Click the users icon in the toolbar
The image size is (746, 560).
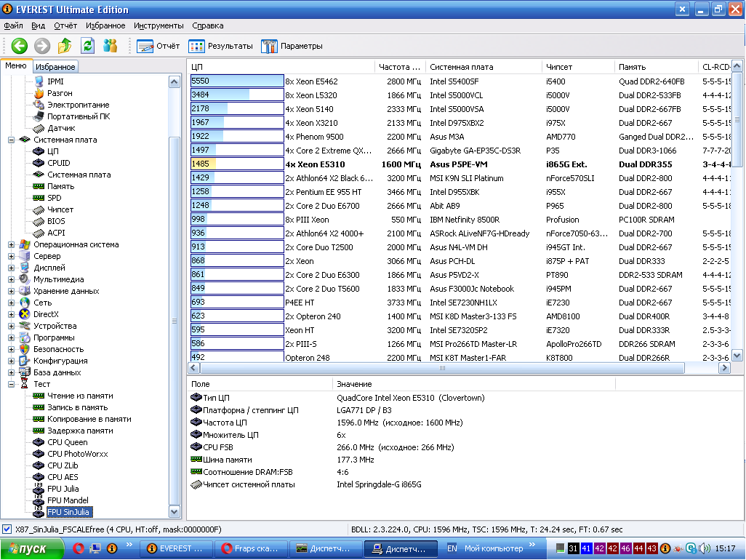(111, 46)
